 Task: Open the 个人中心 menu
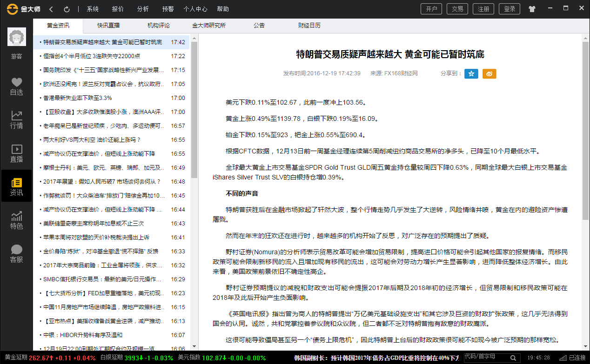pos(195,9)
